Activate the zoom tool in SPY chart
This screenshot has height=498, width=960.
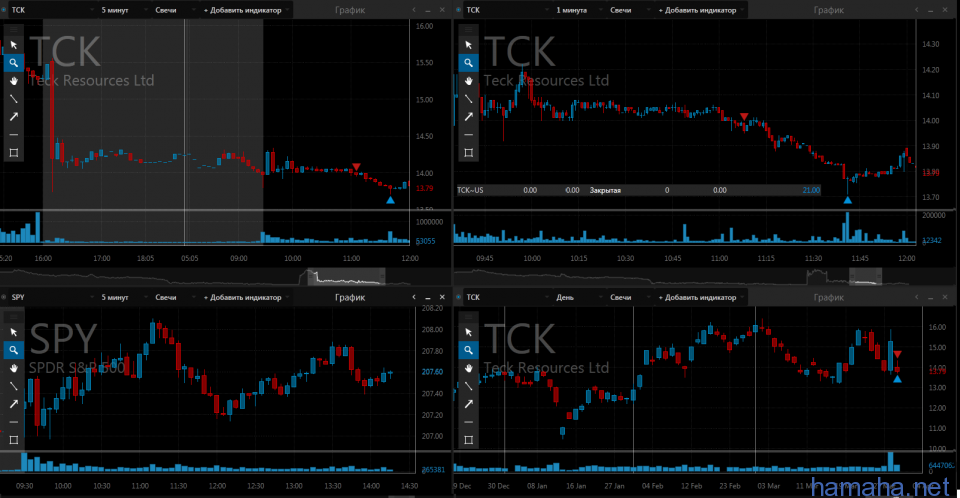click(x=13, y=350)
